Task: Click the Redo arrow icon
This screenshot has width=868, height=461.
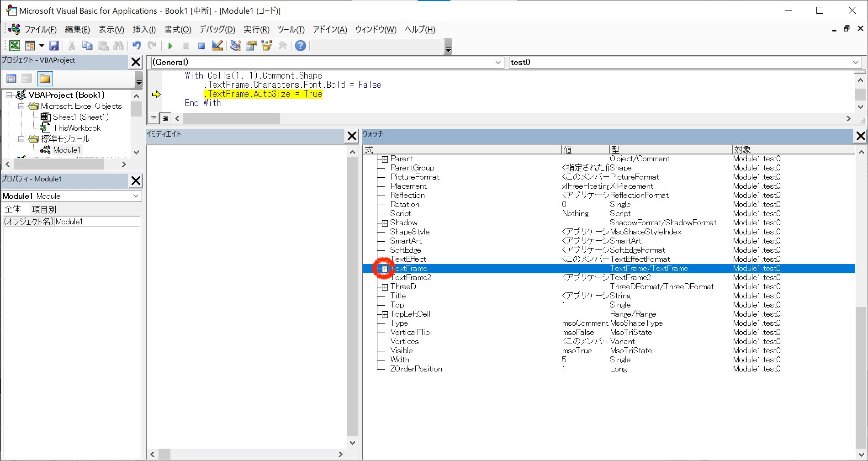Action: (x=152, y=46)
